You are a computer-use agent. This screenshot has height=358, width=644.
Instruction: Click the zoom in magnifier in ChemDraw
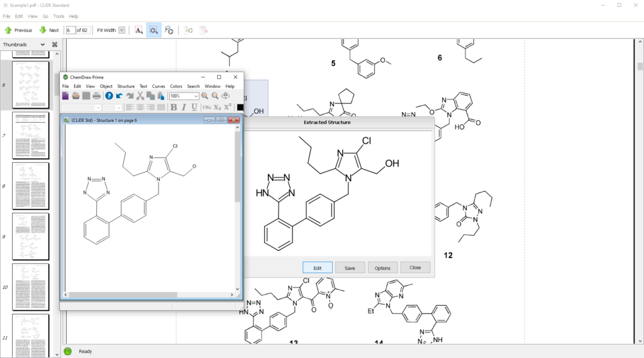tap(205, 96)
